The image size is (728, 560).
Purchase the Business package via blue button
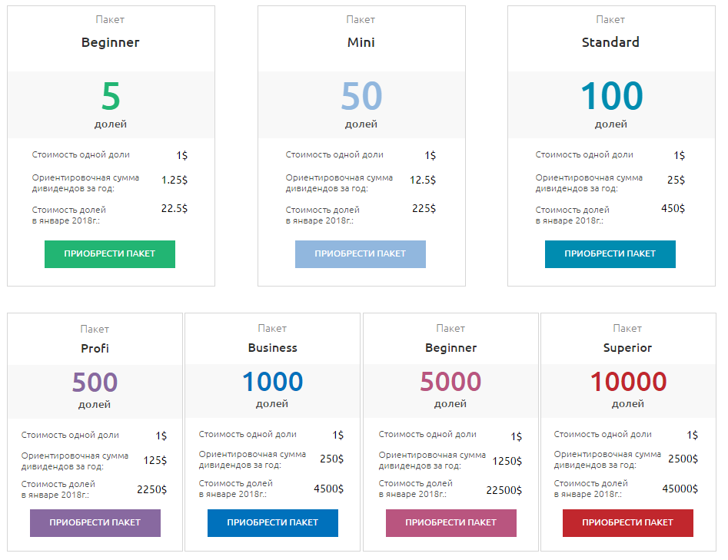point(272,522)
